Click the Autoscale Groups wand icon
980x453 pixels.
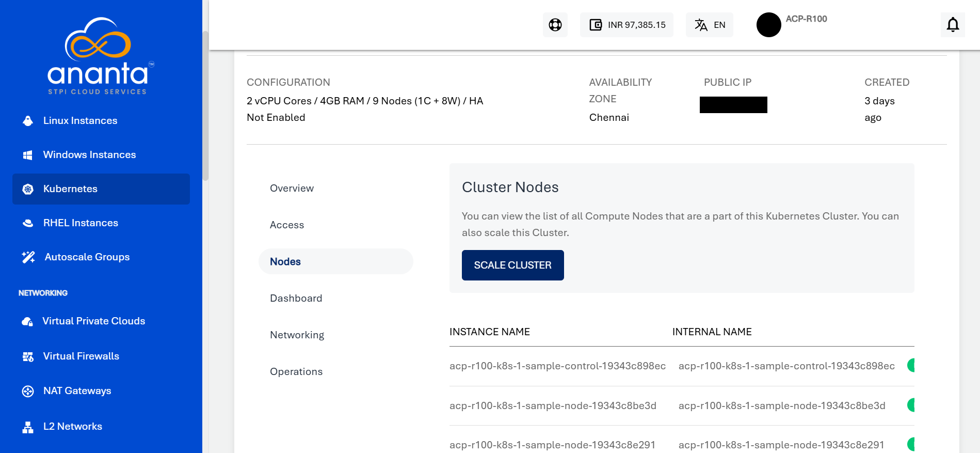pyautogui.click(x=28, y=257)
